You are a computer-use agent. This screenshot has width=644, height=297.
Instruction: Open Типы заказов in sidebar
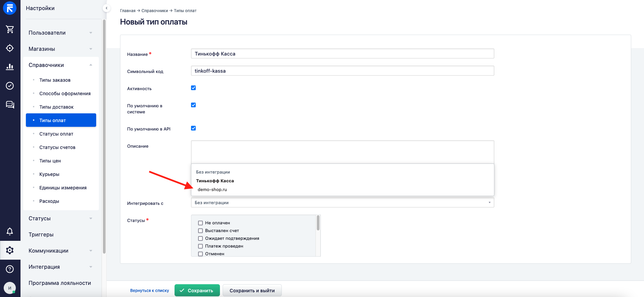[55, 80]
